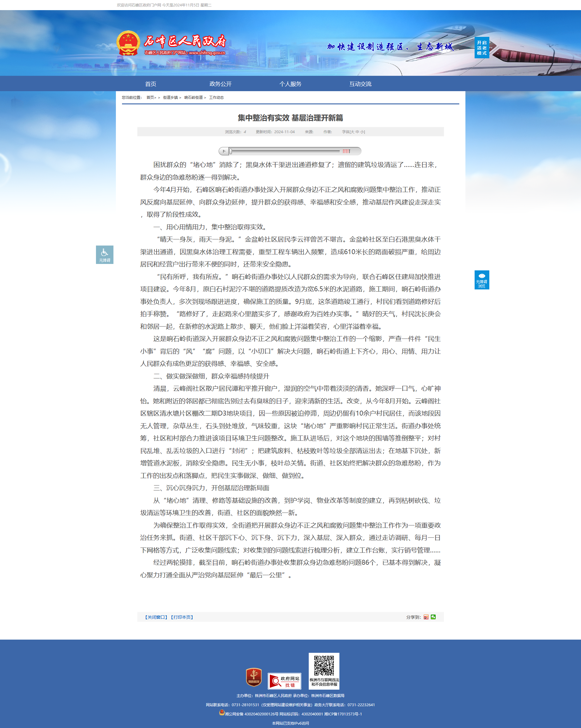
Task: Set font size to 小
Action: click(362, 132)
